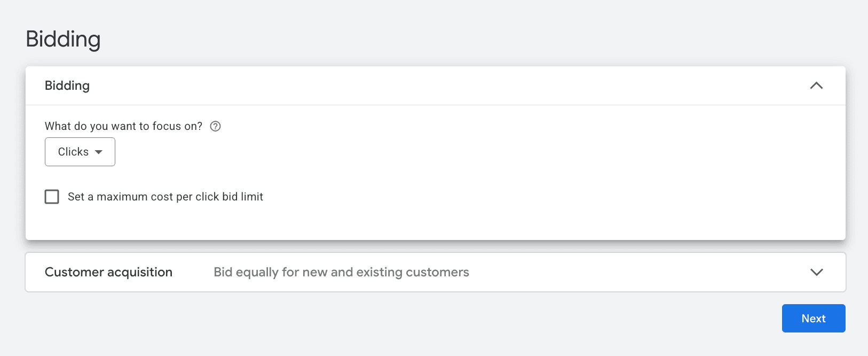Click the Bidding card header title

click(67, 86)
